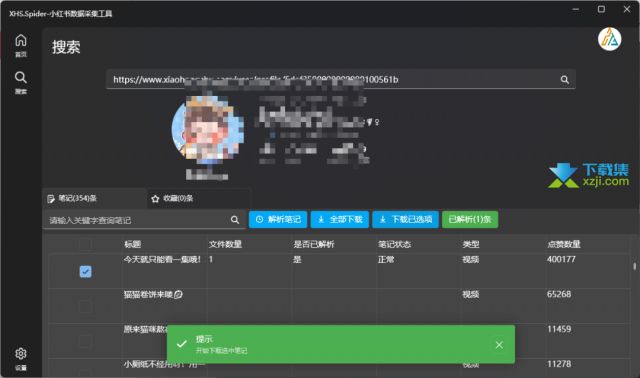Toggle the select-all header checkbox
The image size is (640, 378).
tap(85, 244)
